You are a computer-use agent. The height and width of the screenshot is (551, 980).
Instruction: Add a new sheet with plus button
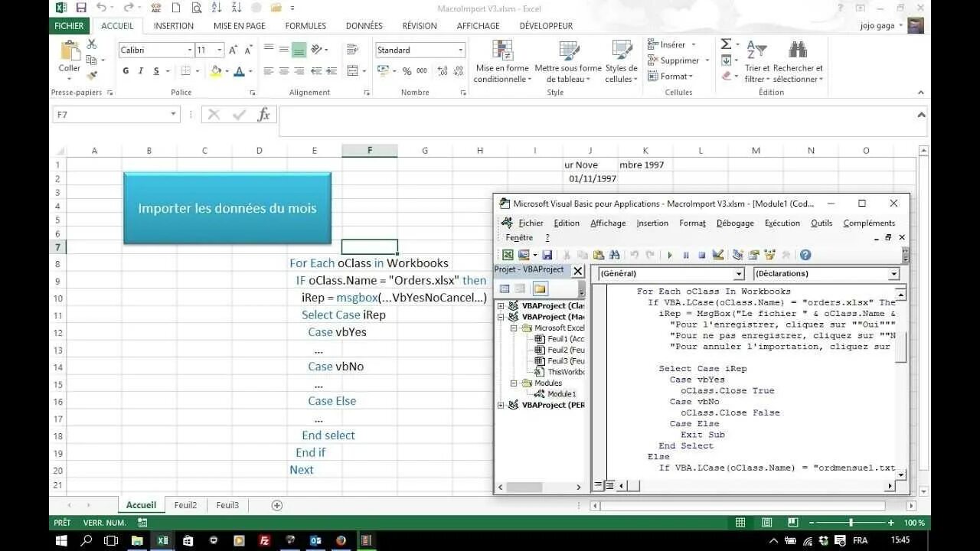pos(277,505)
